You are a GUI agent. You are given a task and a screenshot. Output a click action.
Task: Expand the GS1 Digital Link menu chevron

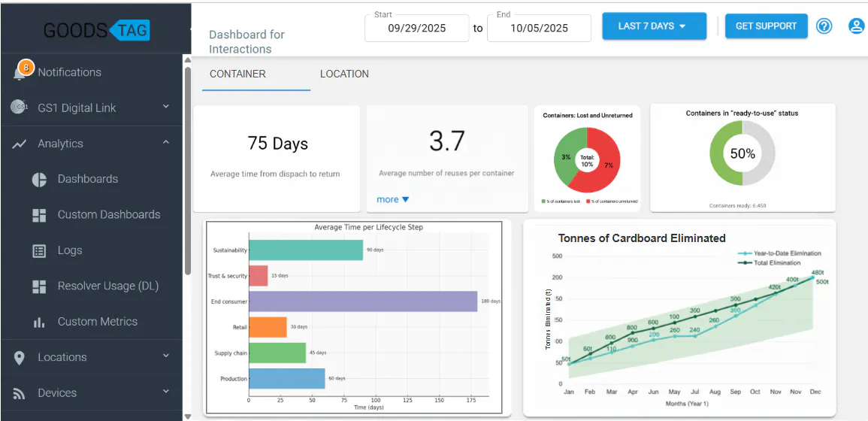click(x=166, y=107)
